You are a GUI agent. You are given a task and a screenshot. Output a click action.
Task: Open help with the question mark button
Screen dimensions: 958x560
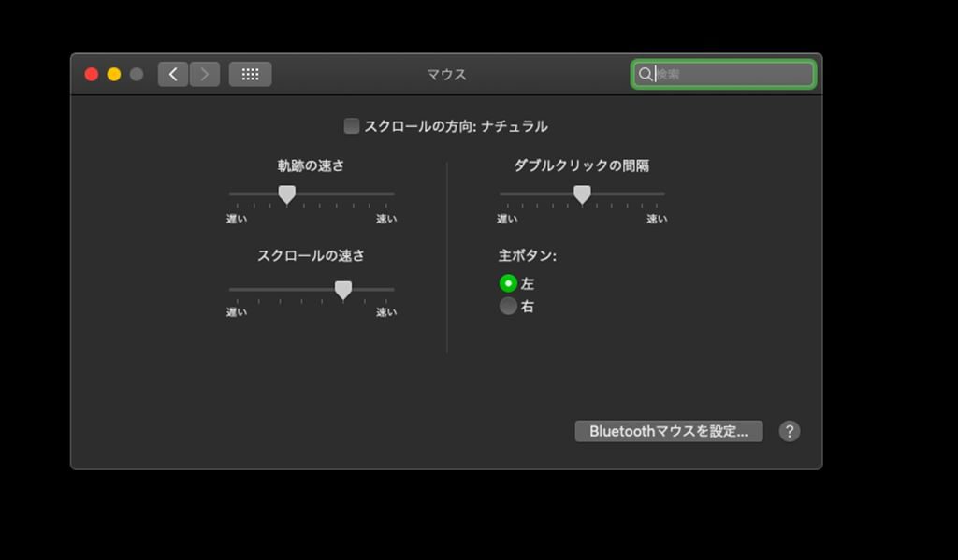[x=790, y=431]
